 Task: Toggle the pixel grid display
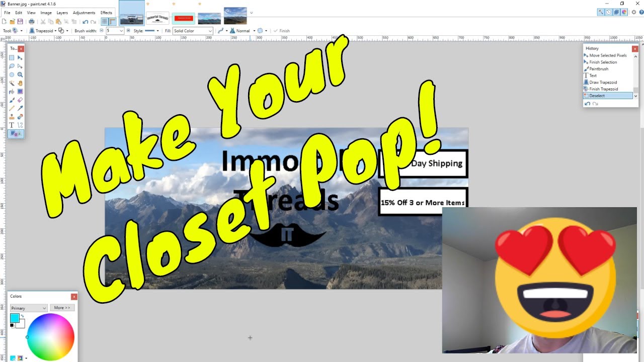pos(105,22)
